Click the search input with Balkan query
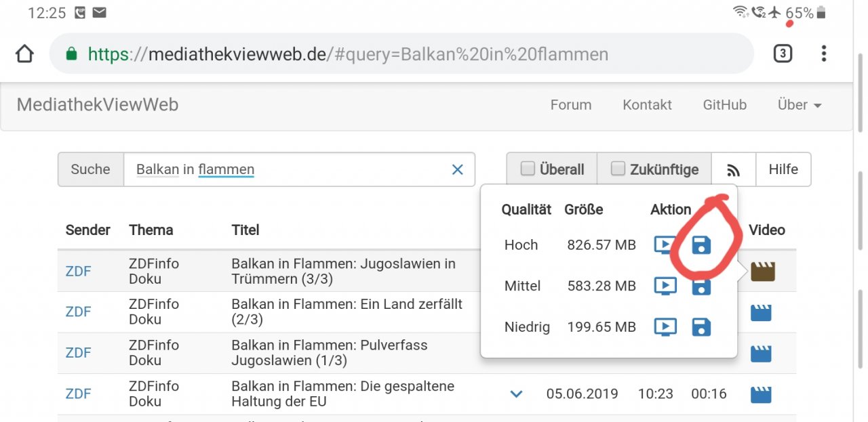 285,169
